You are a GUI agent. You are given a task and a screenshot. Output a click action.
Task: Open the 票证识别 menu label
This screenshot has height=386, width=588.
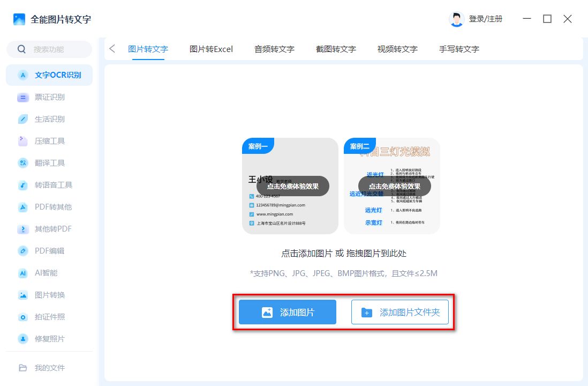point(50,97)
